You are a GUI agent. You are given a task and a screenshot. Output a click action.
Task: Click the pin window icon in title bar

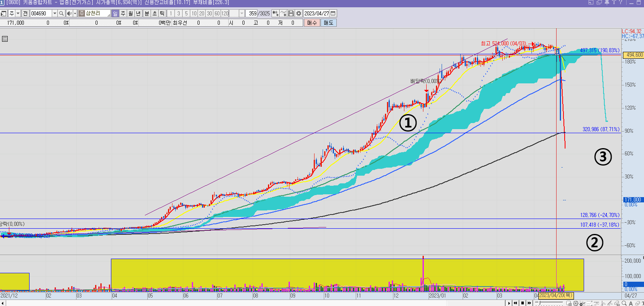[x=607, y=2]
